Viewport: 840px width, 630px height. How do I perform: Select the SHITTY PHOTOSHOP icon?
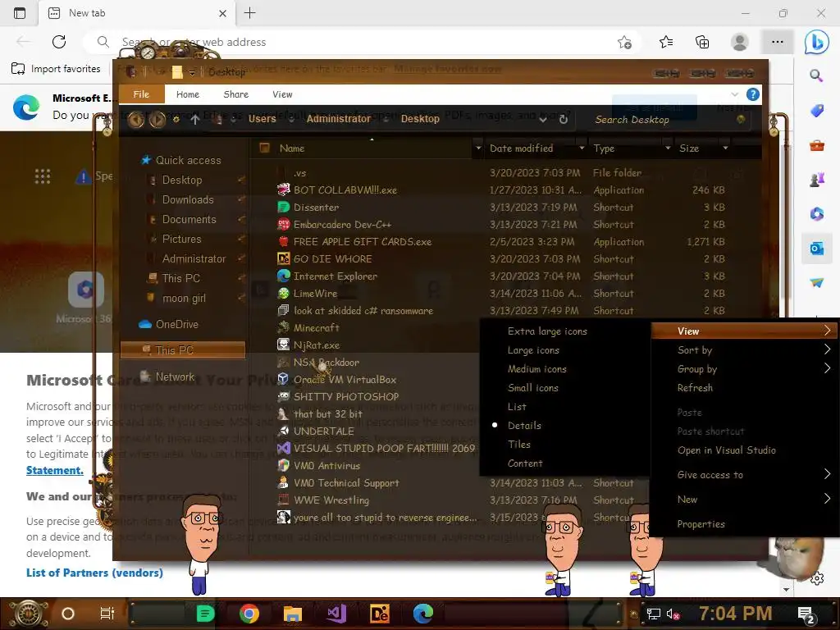pyautogui.click(x=283, y=396)
